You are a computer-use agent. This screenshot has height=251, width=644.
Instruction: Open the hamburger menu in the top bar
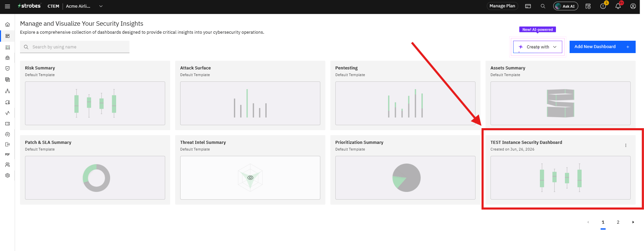click(x=7, y=6)
